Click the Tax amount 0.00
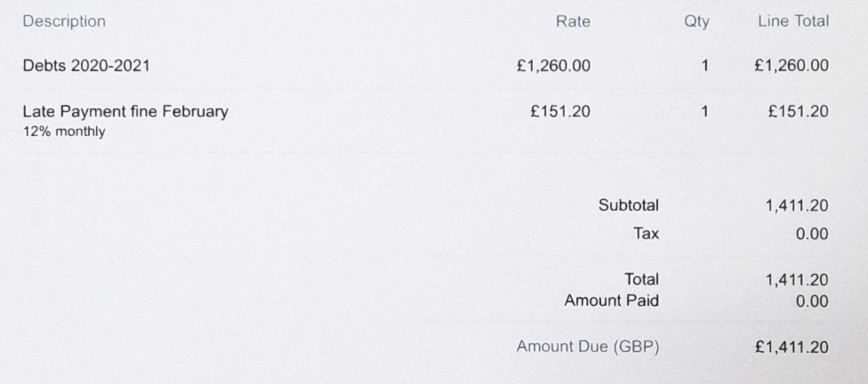 (x=812, y=234)
